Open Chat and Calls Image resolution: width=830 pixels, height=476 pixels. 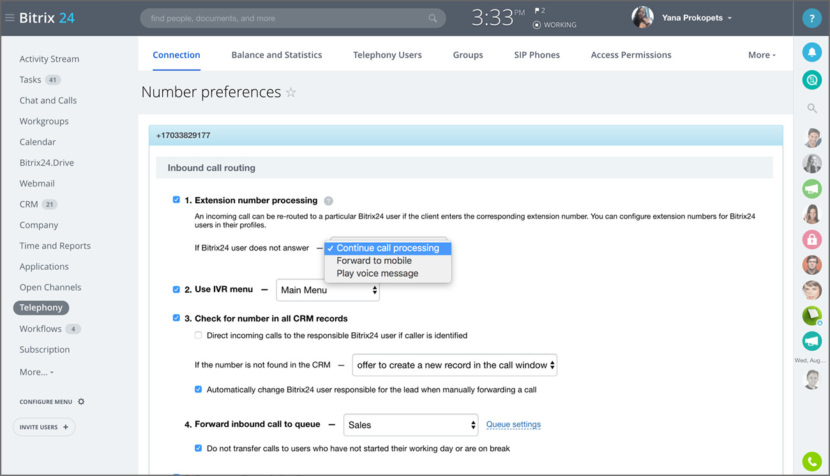[48, 100]
